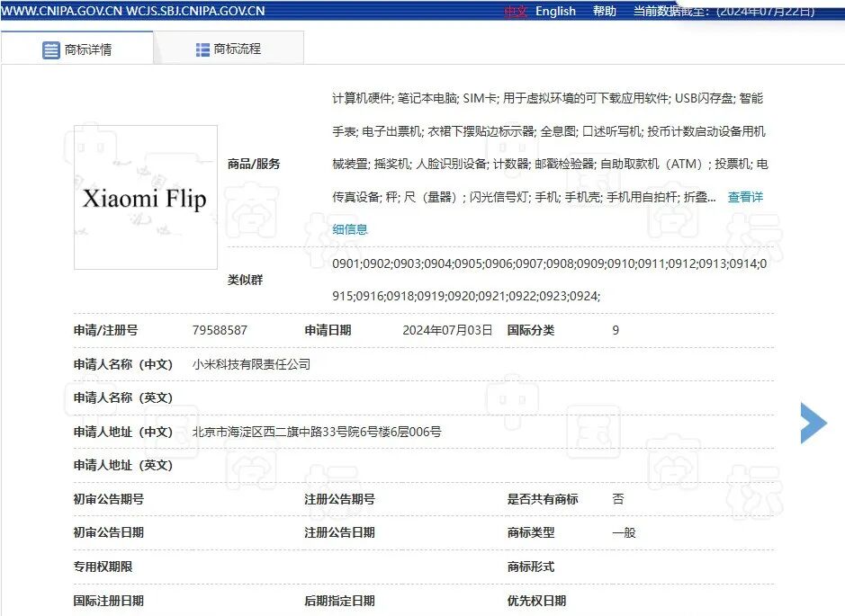Select goods line starting 手表; 电子出票机
This screenshot has height=616, width=845.
point(549,131)
